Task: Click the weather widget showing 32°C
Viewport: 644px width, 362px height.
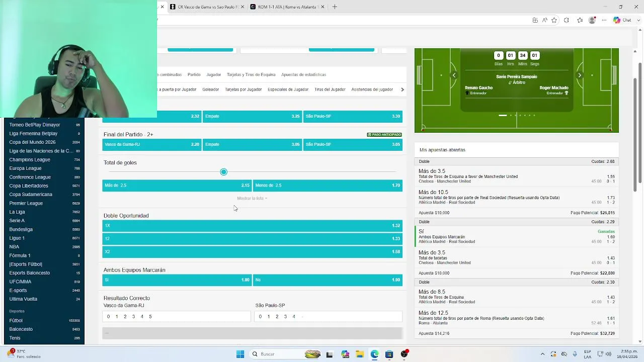Action: 23,354
